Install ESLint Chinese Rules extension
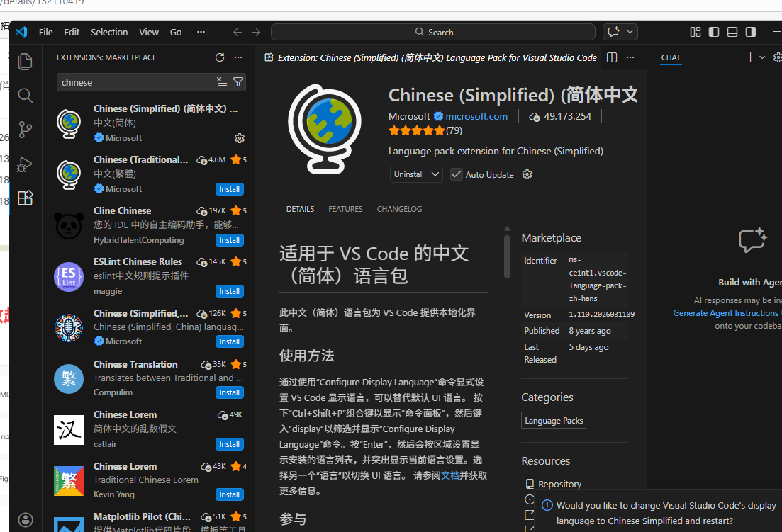This screenshot has width=782, height=532. point(230,291)
